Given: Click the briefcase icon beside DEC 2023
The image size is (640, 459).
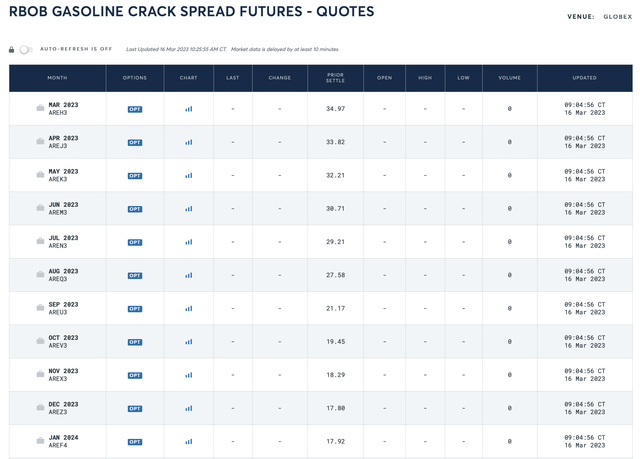Looking at the screenshot, I should (x=40, y=408).
